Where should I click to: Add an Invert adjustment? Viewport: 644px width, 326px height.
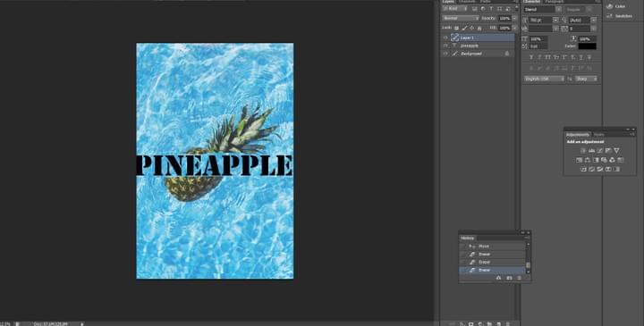click(x=583, y=169)
